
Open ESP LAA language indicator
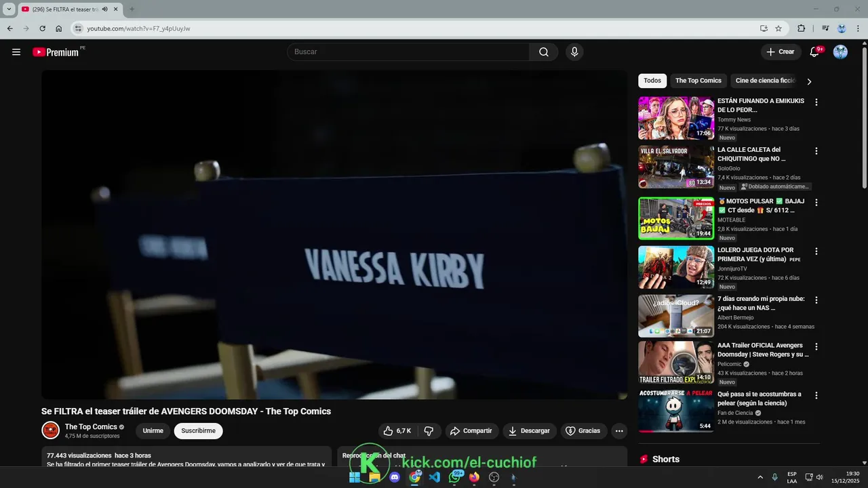792,477
